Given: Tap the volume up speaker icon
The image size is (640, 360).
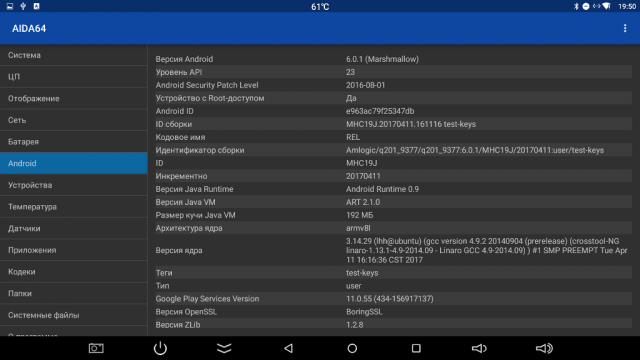Looking at the screenshot, I should pyautogui.click(x=544, y=348).
